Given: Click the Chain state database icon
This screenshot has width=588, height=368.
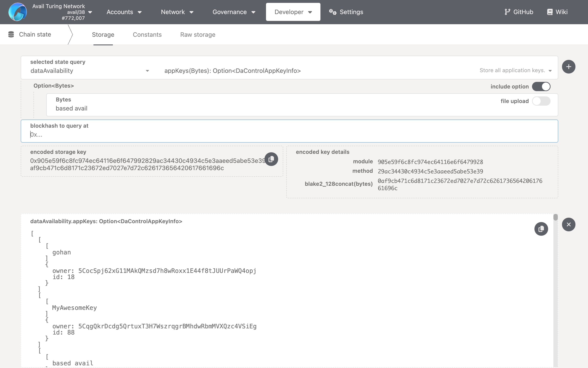Looking at the screenshot, I should point(11,34).
